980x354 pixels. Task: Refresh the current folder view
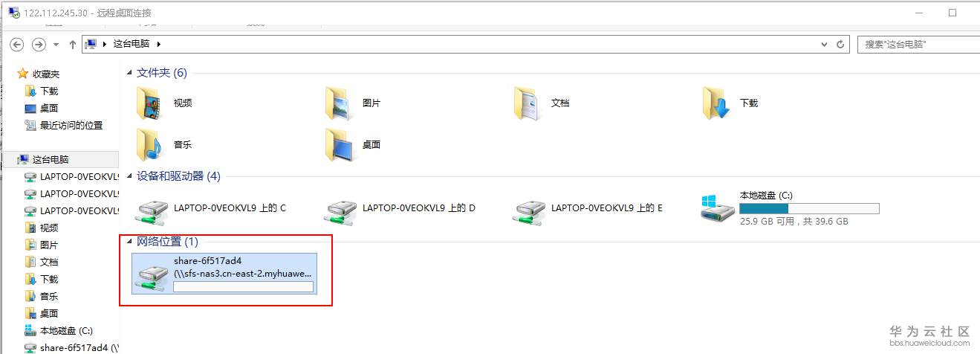(x=840, y=45)
